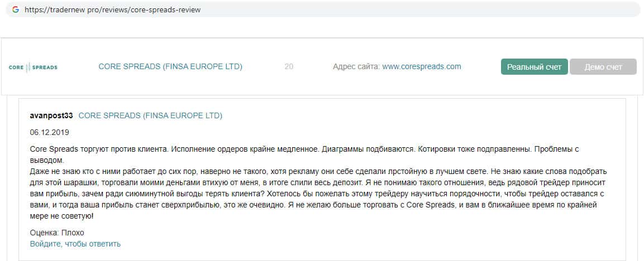Click review text starting Core Spreads торгуют против клиента
The height and width of the screenshot is (261, 644).
click(318, 182)
